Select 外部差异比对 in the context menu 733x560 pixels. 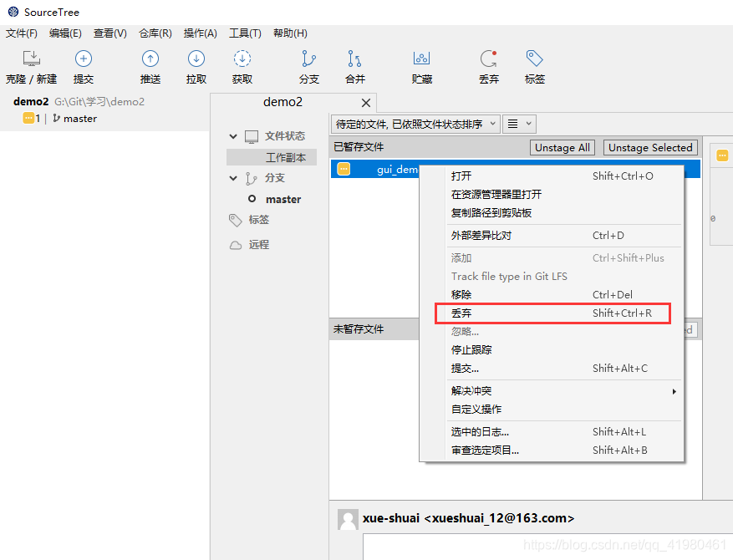[x=552, y=236]
